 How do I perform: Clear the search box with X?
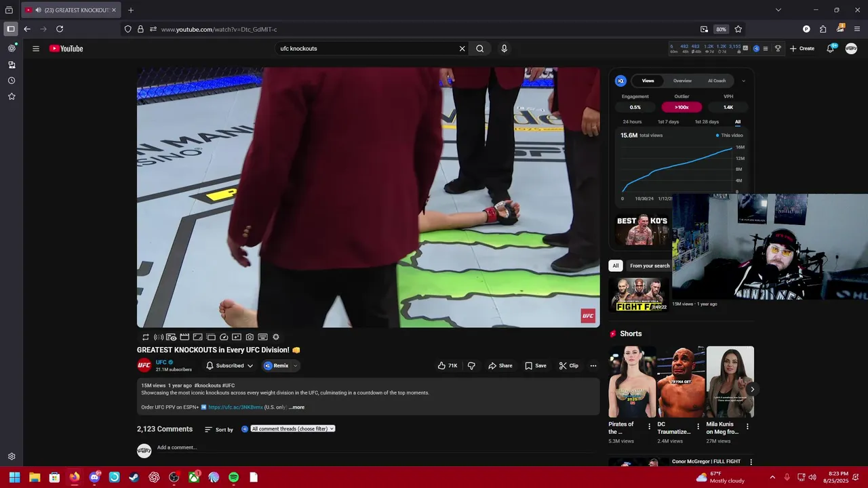pyautogui.click(x=462, y=49)
